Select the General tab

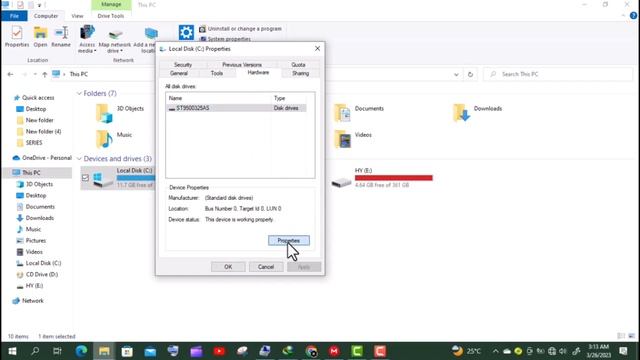tap(179, 73)
